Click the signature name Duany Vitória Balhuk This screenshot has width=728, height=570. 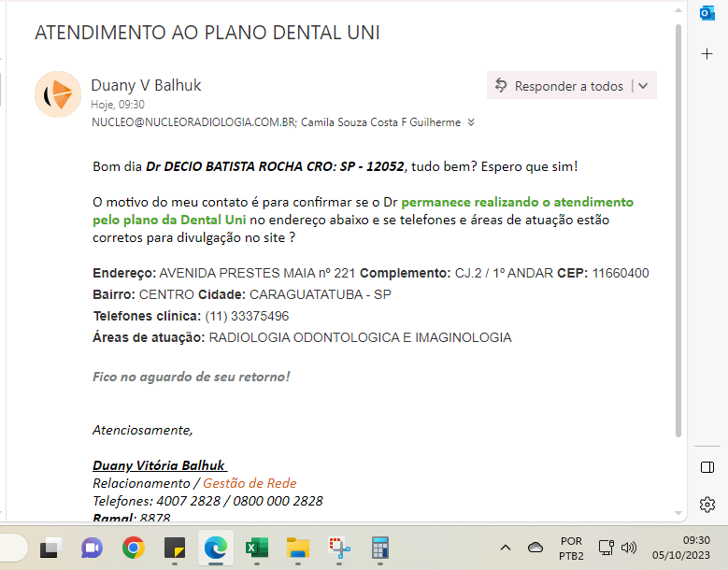[159, 465]
